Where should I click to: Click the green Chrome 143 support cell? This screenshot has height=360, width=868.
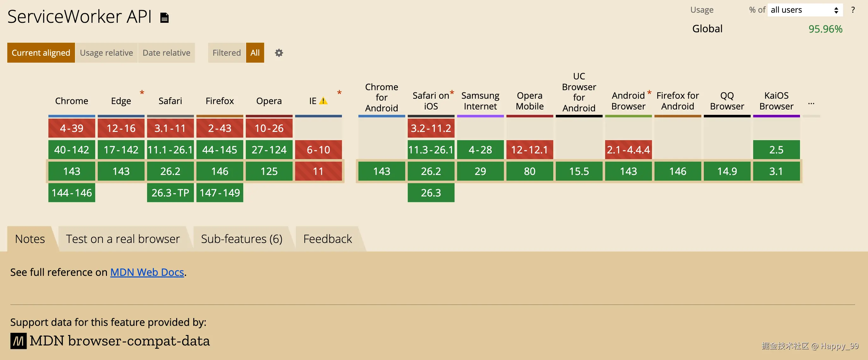(71, 171)
